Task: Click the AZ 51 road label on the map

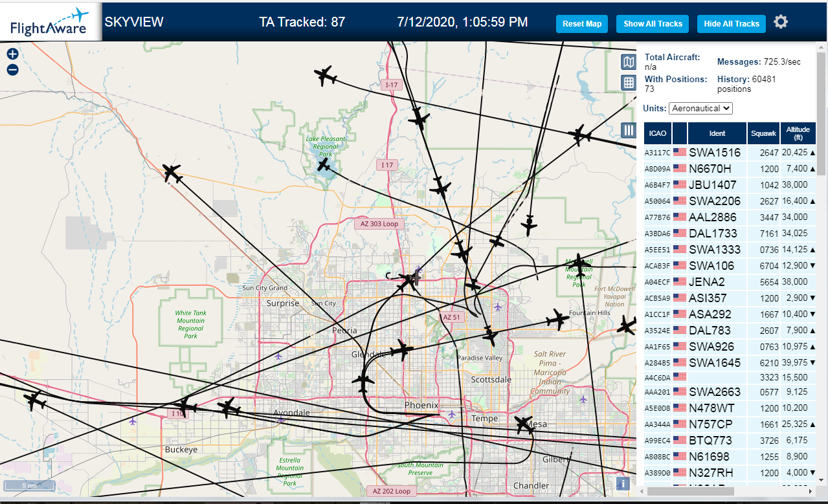Action: (452, 318)
